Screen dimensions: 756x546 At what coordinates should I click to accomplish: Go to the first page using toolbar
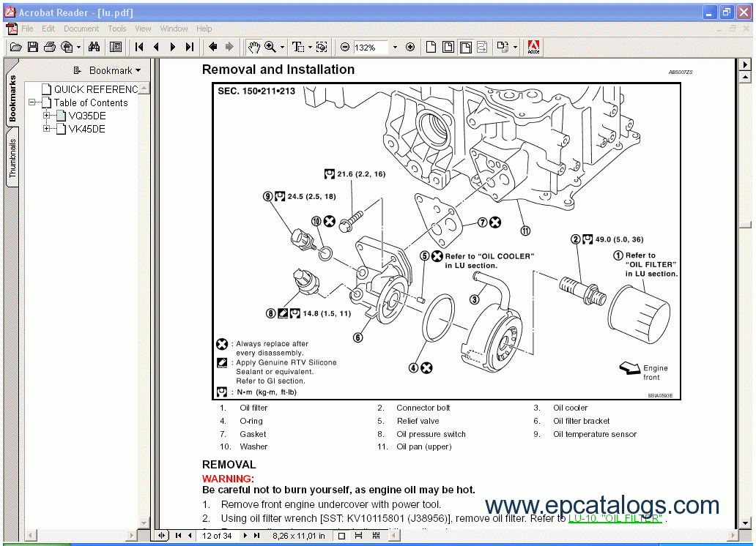[x=139, y=47]
